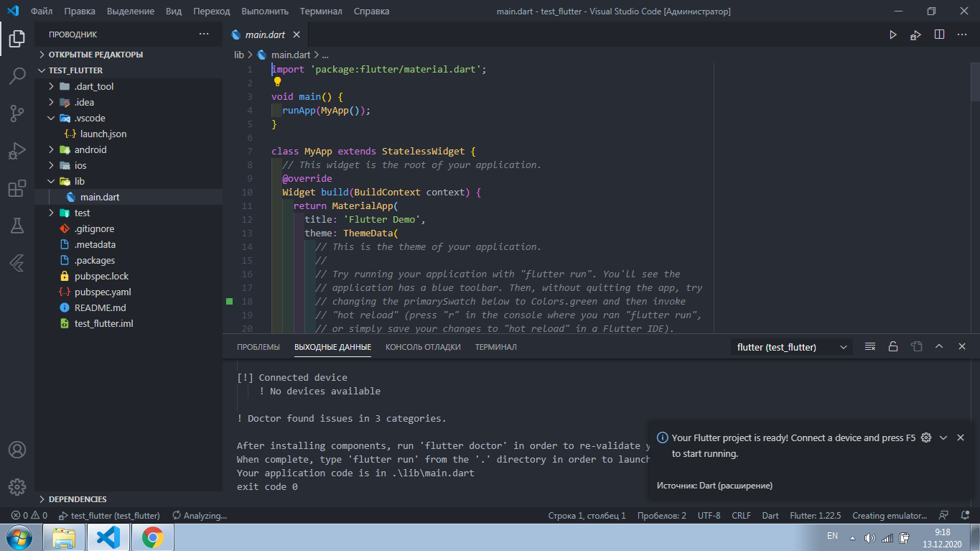Close the main.dart editor tab
Viewport: 980px width, 551px height.
[297, 34]
